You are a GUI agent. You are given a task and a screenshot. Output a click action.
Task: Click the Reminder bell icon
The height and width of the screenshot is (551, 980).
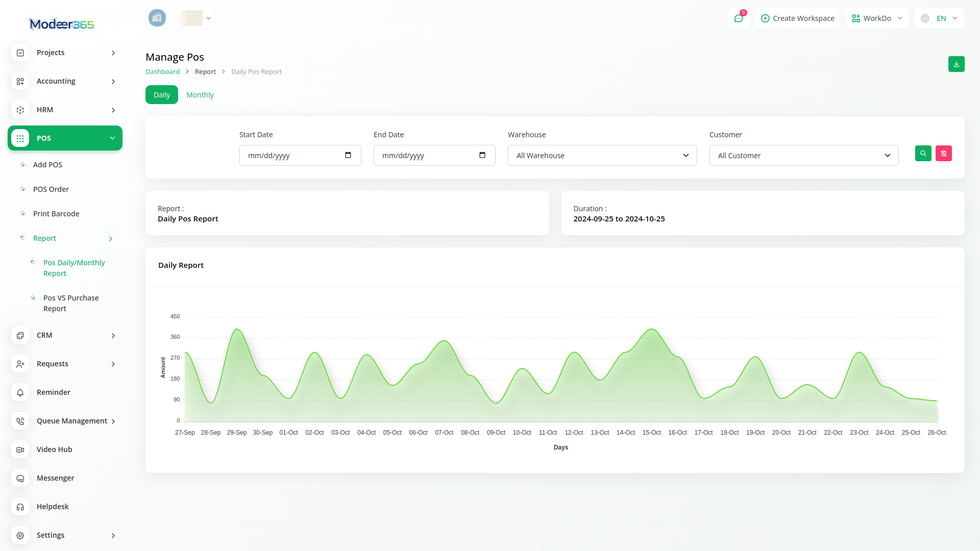tap(20, 392)
